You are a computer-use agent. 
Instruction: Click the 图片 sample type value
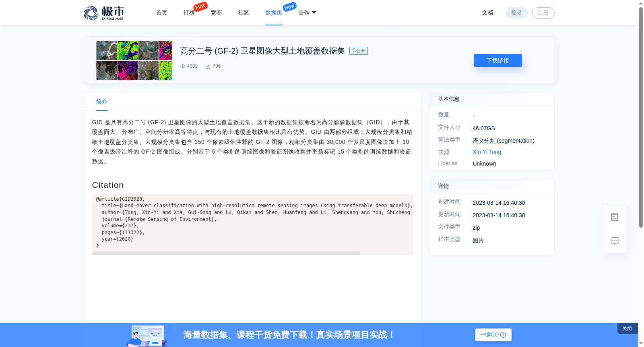click(x=478, y=240)
